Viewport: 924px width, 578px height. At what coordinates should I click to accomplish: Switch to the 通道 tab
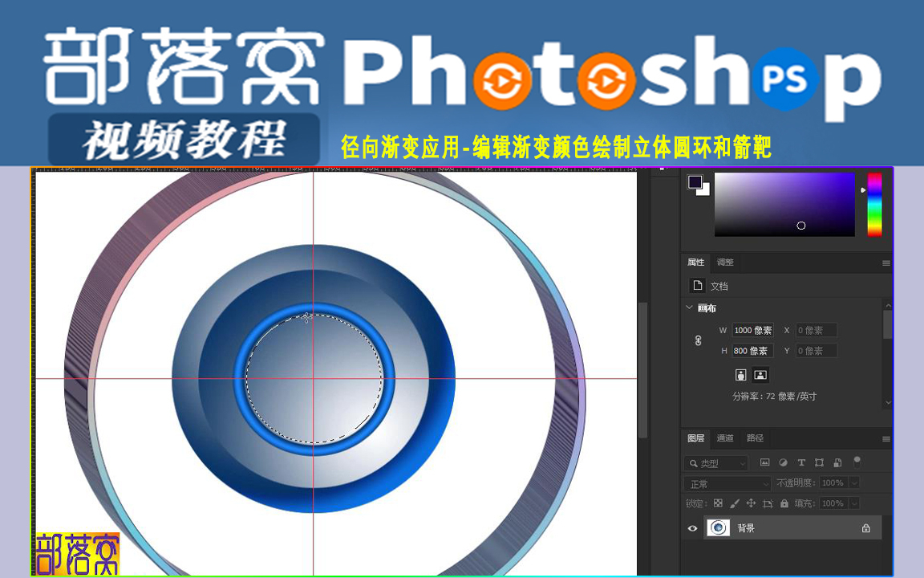[x=725, y=438]
